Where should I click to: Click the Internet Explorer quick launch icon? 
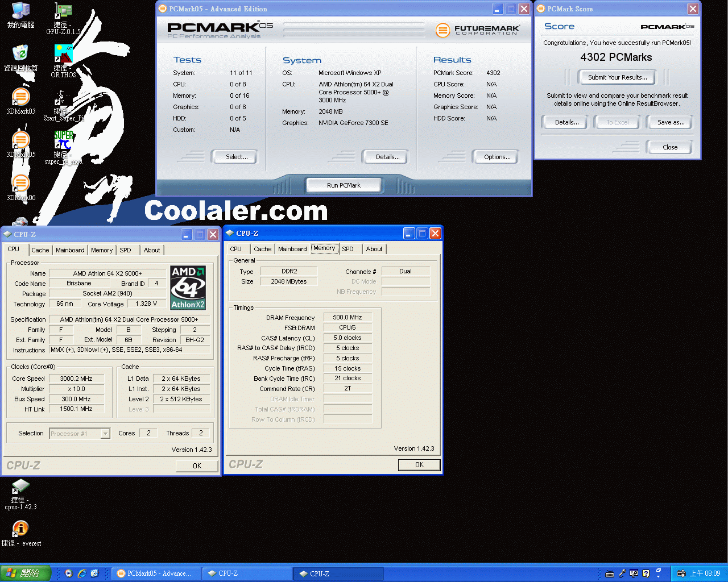(81, 573)
